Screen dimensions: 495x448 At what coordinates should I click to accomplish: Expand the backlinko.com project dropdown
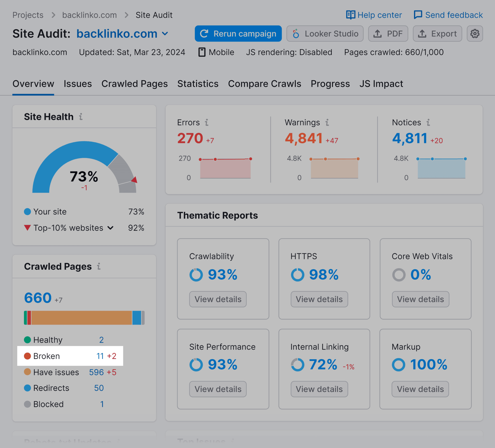coord(165,34)
